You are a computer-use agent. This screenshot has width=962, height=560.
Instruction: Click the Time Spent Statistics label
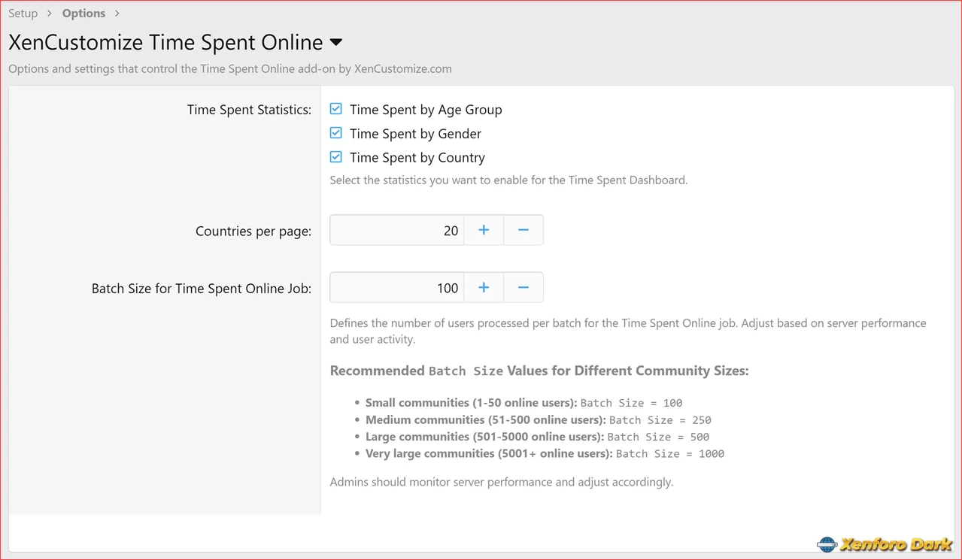coord(249,110)
